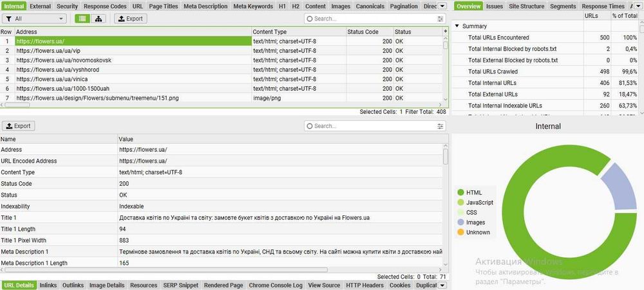Open search options icon in upper search box

pyautogui.click(x=440, y=19)
